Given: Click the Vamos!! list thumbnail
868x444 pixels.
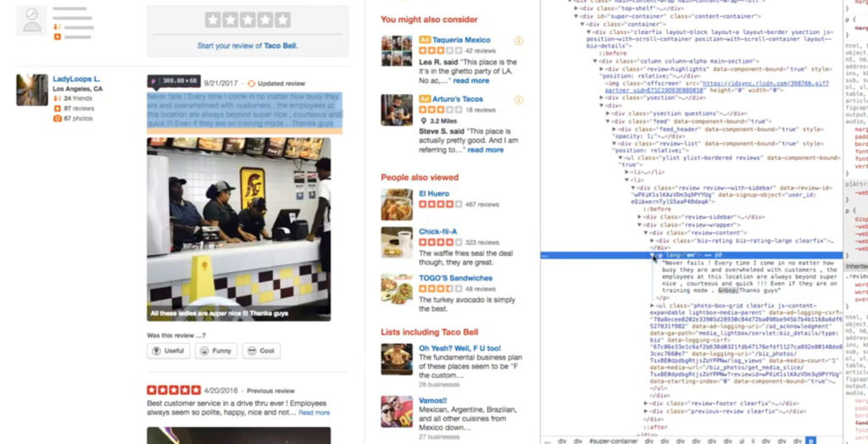Looking at the screenshot, I should 397,411.
